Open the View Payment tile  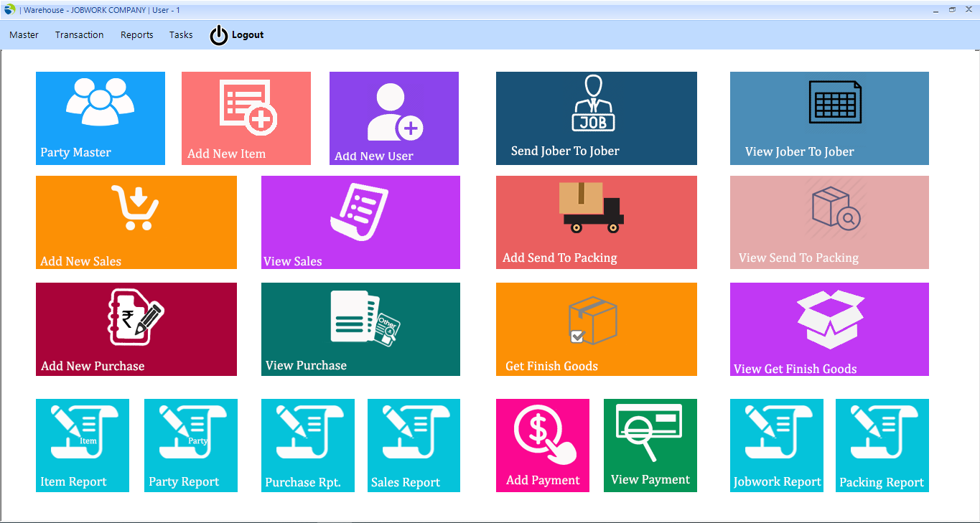coord(650,446)
